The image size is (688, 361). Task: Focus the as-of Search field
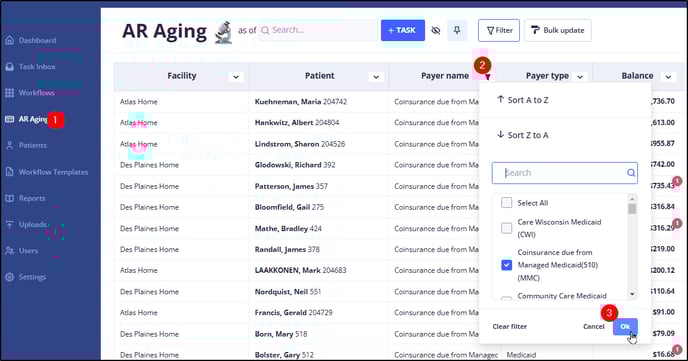318,30
